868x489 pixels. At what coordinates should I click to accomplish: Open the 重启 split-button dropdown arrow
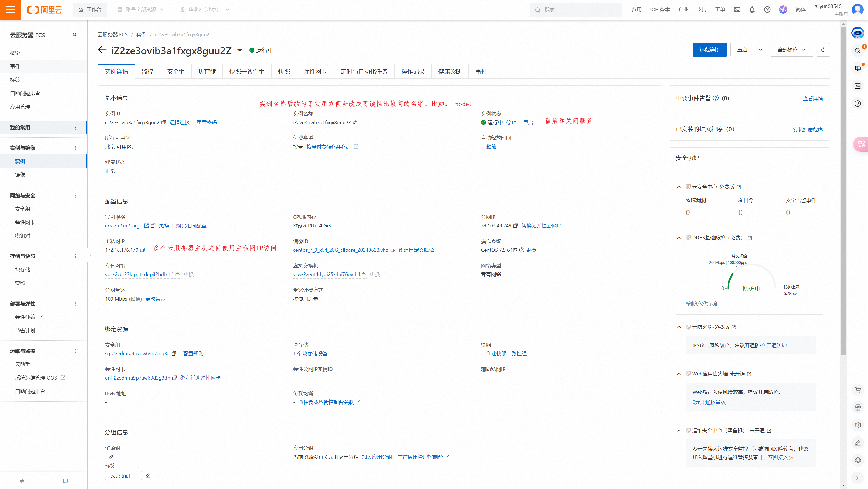(x=760, y=50)
